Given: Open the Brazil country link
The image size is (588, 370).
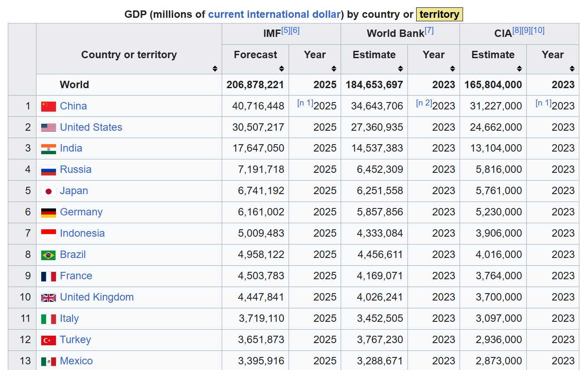Looking at the screenshot, I should point(73,254).
